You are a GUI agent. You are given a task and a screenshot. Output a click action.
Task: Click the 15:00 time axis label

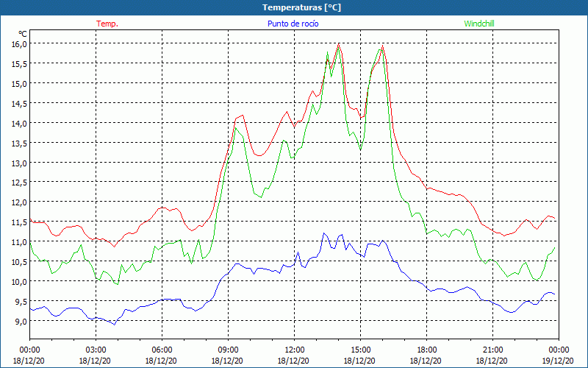pyautogui.click(x=360, y=350)
